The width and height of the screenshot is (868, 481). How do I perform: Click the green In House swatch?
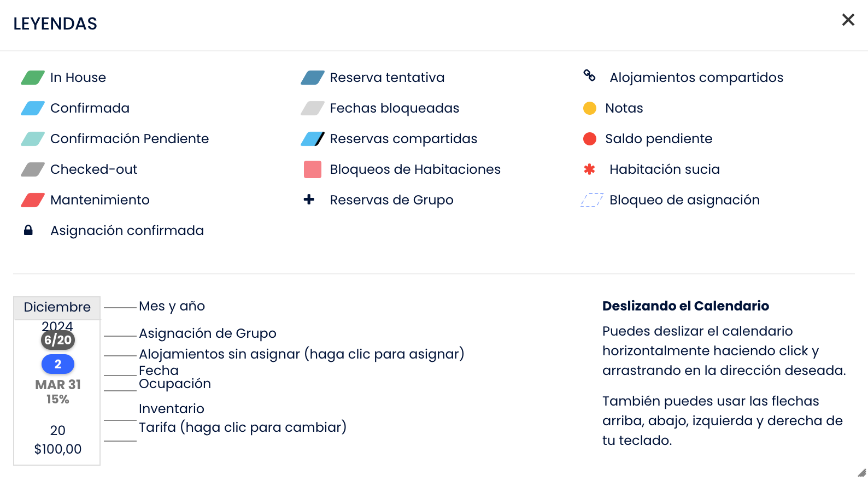33,78
